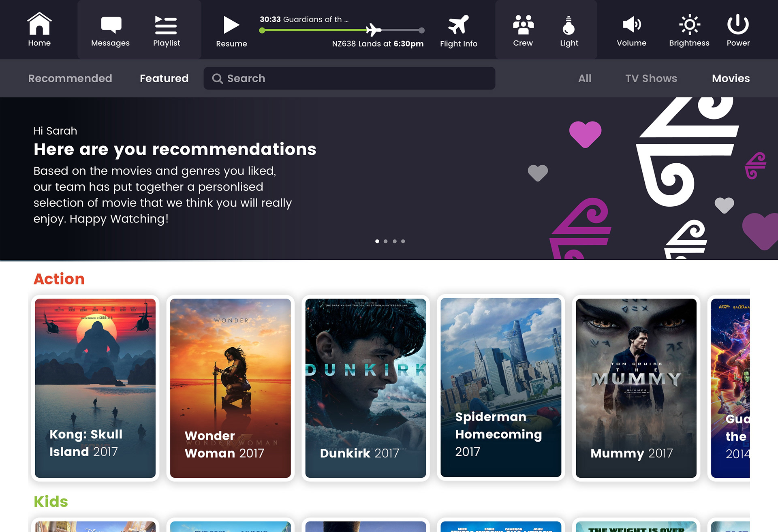Select the third carousel dot
Screen dimensions: 778x532
coord(395,241)
